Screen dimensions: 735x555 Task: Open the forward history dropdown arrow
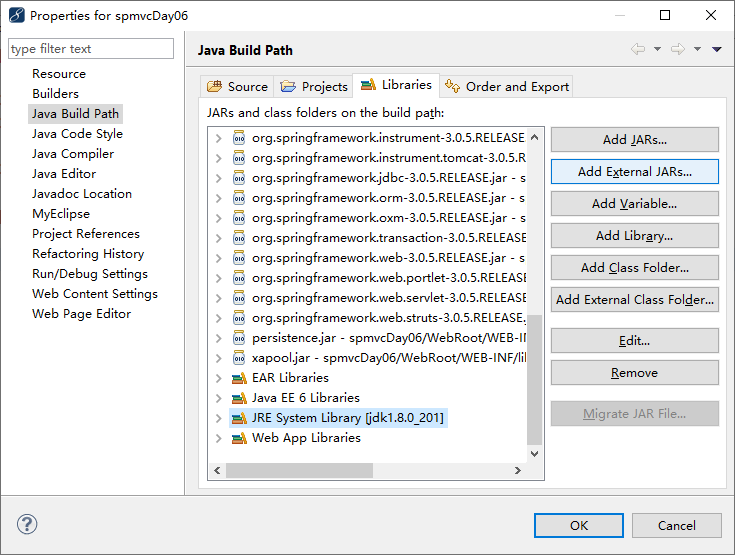(698, 49)
